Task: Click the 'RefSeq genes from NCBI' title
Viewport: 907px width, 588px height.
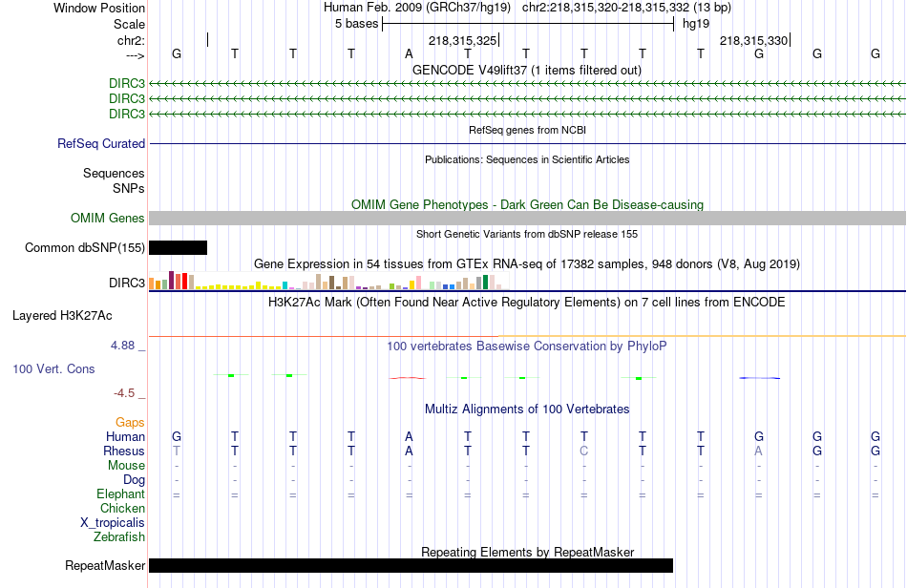Action: pyautogui.click(x=528, y=130)
